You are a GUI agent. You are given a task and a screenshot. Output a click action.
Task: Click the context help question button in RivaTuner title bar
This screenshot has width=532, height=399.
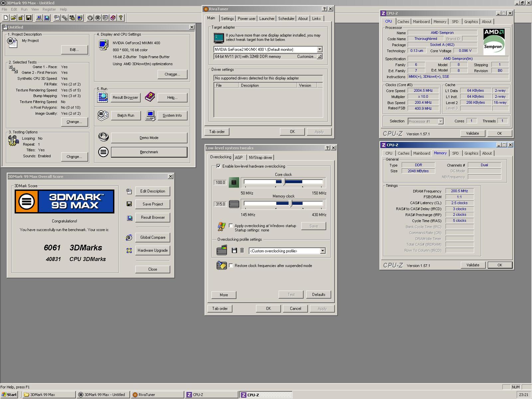[325, 9]
